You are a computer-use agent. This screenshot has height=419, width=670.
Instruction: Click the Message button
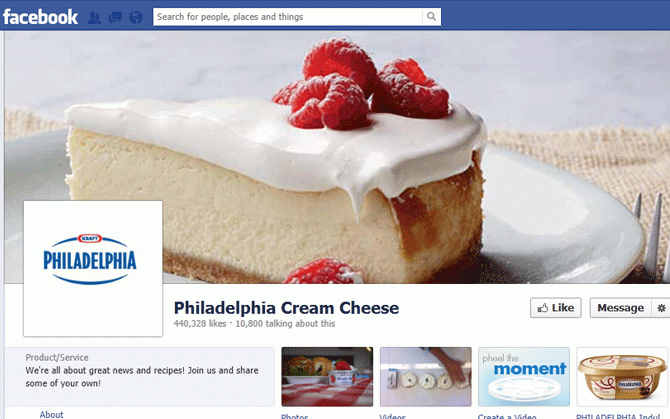620,308
